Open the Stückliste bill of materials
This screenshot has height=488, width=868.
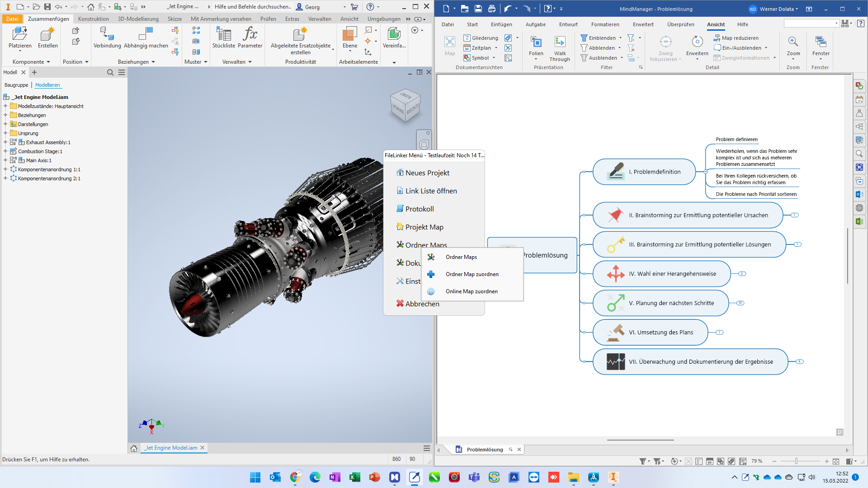[224, 37]
